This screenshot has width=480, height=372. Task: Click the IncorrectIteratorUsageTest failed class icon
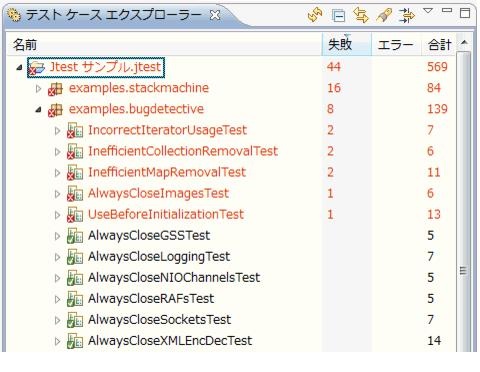click(x=75, y=130)
